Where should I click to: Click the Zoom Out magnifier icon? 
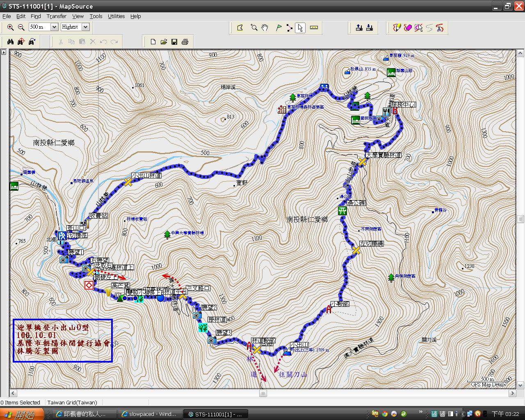(21, 27)
